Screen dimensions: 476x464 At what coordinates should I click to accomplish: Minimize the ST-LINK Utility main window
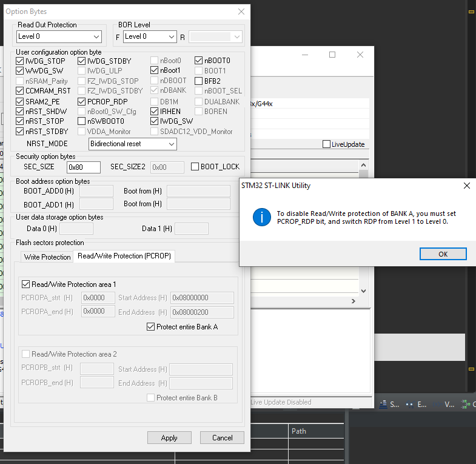pyautogui.click(x=305, y=55)
